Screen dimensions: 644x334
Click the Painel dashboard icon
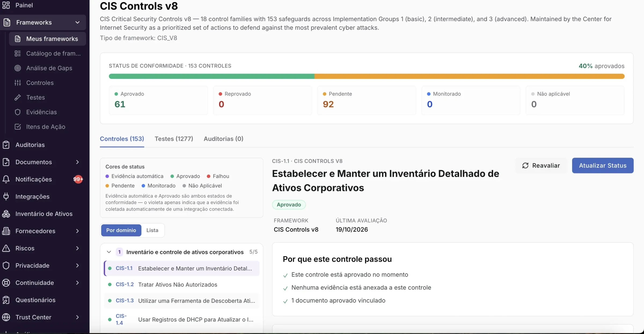pyautogui.click(x=6, y=5)
